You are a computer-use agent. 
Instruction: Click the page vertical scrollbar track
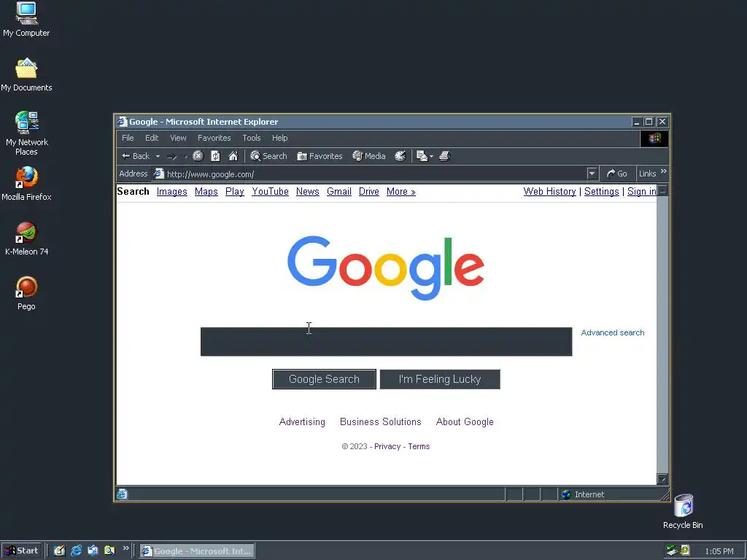click(x=662, y=333)
